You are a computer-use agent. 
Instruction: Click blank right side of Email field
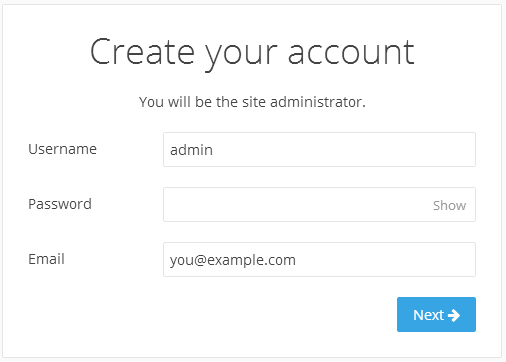(x=385, y=260)
